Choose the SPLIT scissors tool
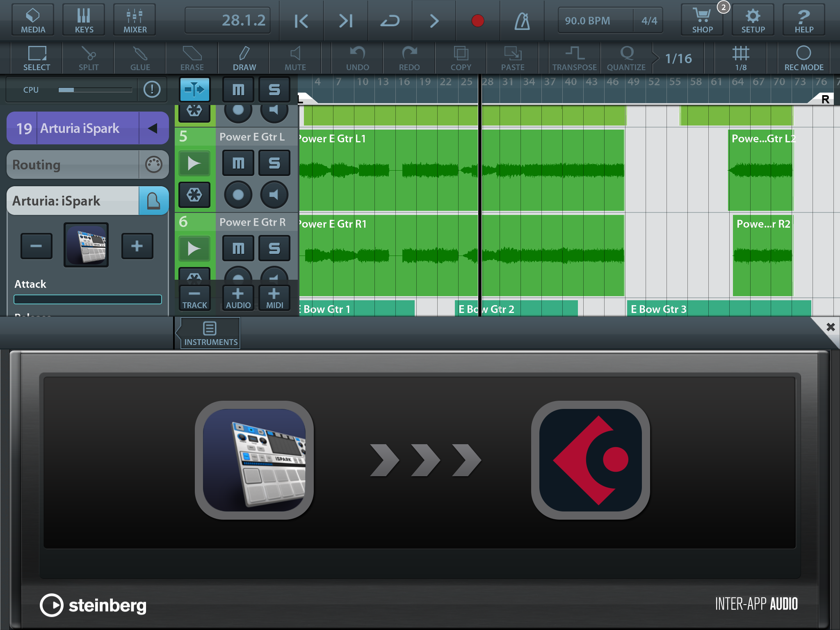The width and height of the screenshot is (840, 630). tap(89, 58)
